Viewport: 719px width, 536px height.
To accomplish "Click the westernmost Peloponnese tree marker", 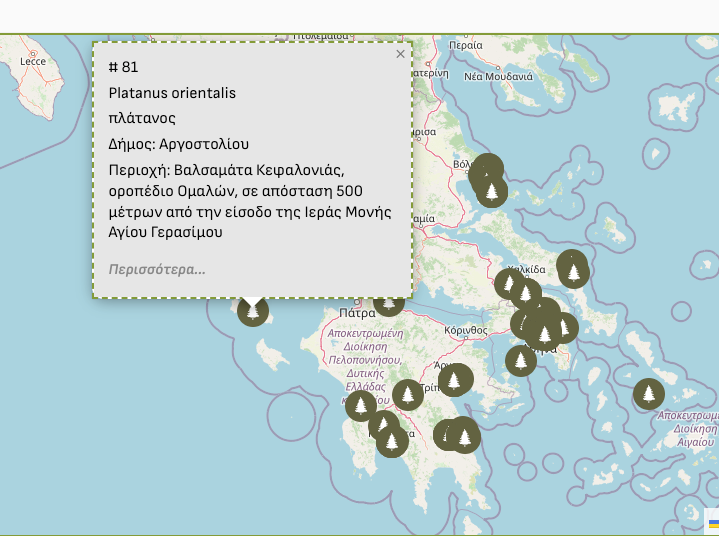I will 360,406.
